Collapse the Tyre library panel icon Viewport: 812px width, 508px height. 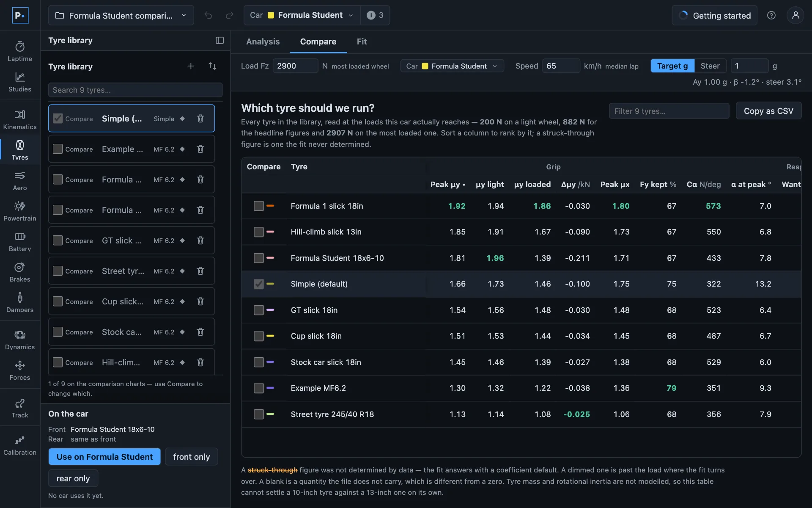click(219, 40)
